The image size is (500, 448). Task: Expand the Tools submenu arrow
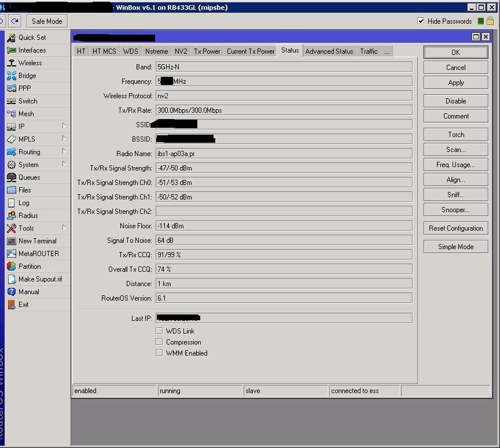pos(64,228)
